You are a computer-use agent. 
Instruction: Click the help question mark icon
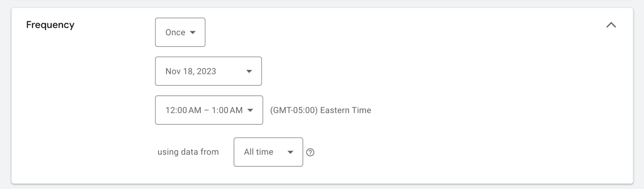(310, 152)
